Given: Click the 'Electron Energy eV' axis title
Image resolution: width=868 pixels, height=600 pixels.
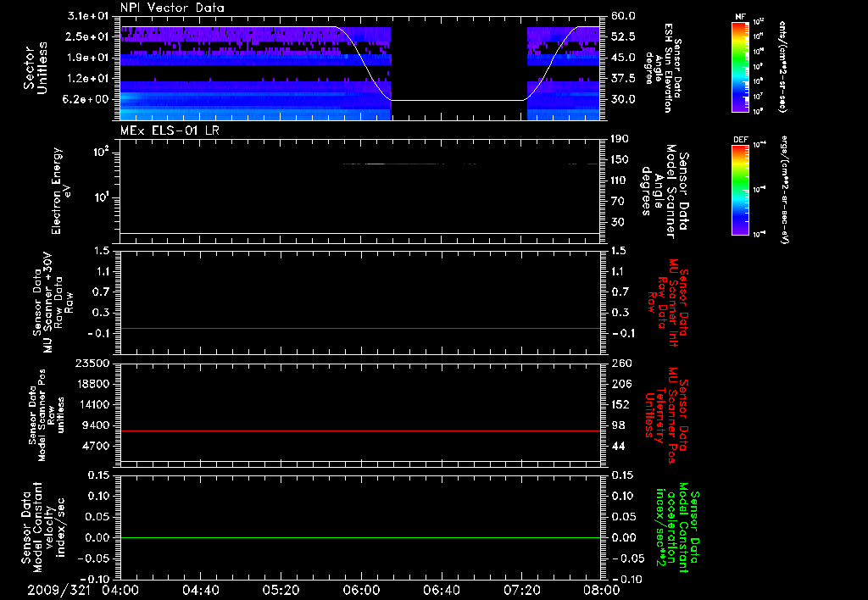Looking at the screenshot, I should 61,191.
